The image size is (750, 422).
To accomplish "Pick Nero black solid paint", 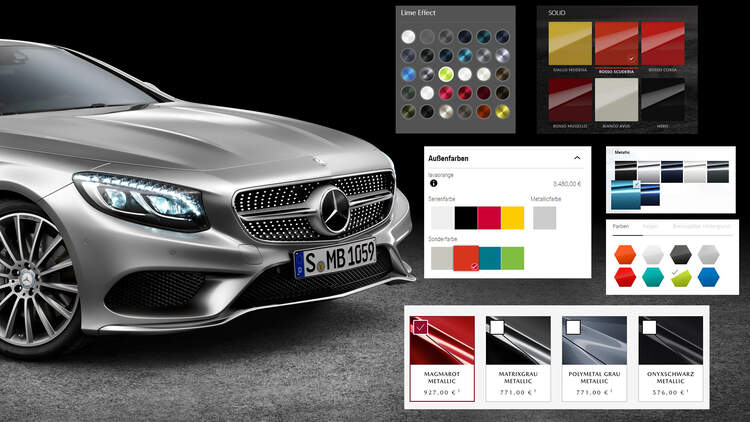I will coord(662,100).
